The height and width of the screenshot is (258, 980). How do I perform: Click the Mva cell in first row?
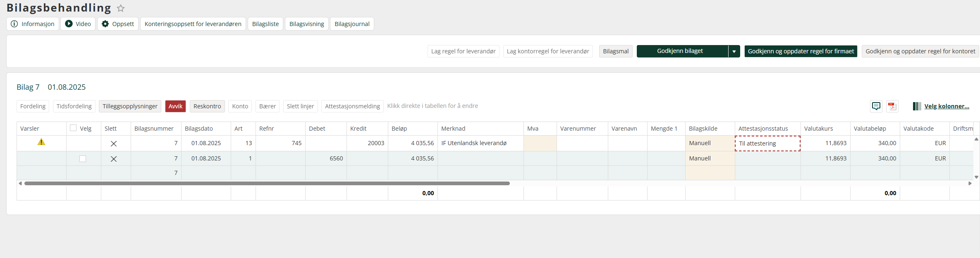pyautogui.click(x=540, y=143)
